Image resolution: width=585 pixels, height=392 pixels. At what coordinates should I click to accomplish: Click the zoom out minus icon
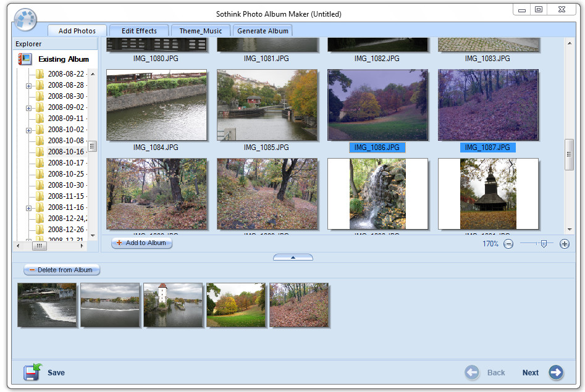508,244
